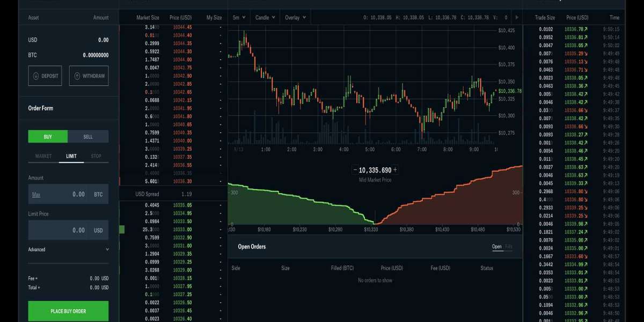The height and width of the screenshot is (322, 644).
Task: Open the 5m interval dropdown
Action: click(x=239, y=18)
